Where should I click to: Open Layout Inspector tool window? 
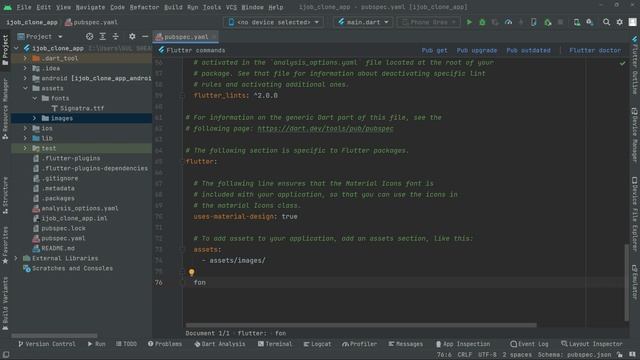click(x=591, y=344)
